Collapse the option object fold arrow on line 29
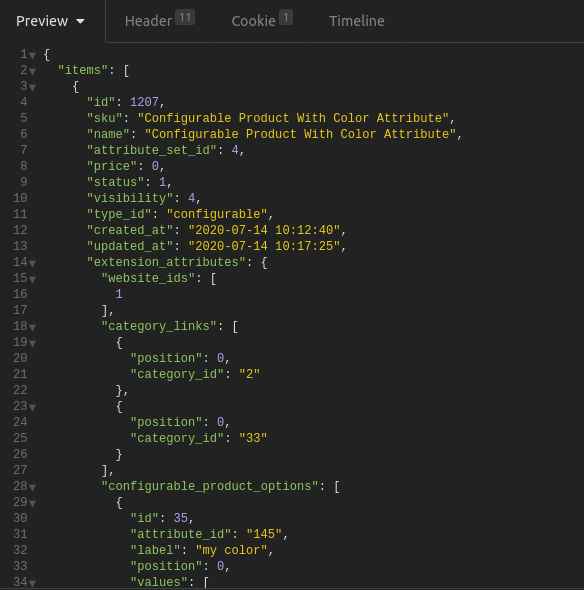The image size is (584, 590). [32, 503]
